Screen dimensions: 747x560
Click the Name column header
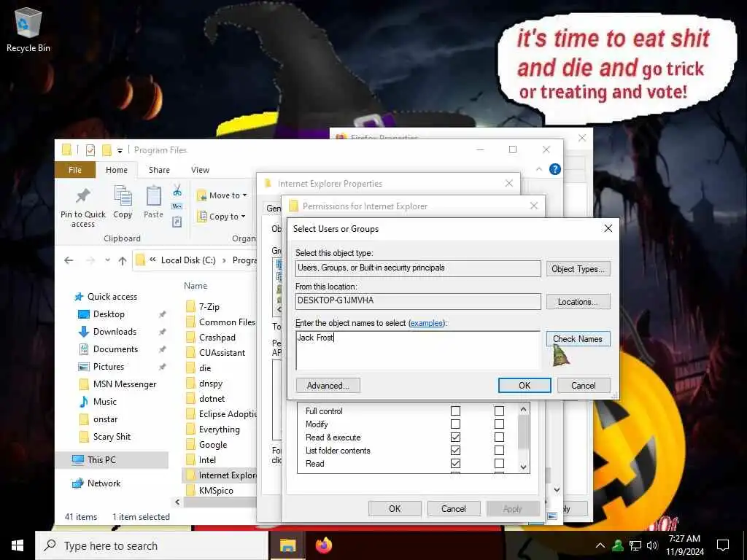pos(196,286)
